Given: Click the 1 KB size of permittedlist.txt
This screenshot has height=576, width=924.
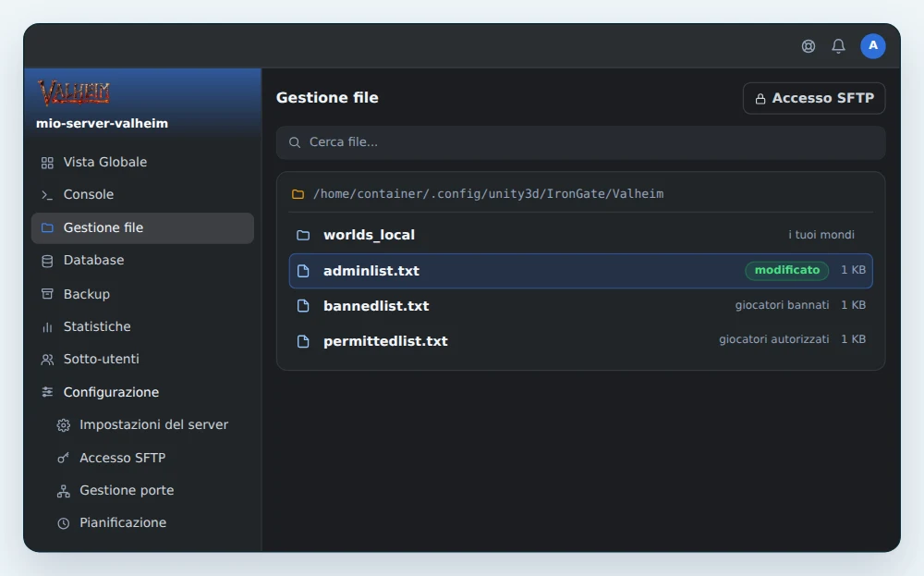Looking at the screenshot, I should (x=853, y=339).
